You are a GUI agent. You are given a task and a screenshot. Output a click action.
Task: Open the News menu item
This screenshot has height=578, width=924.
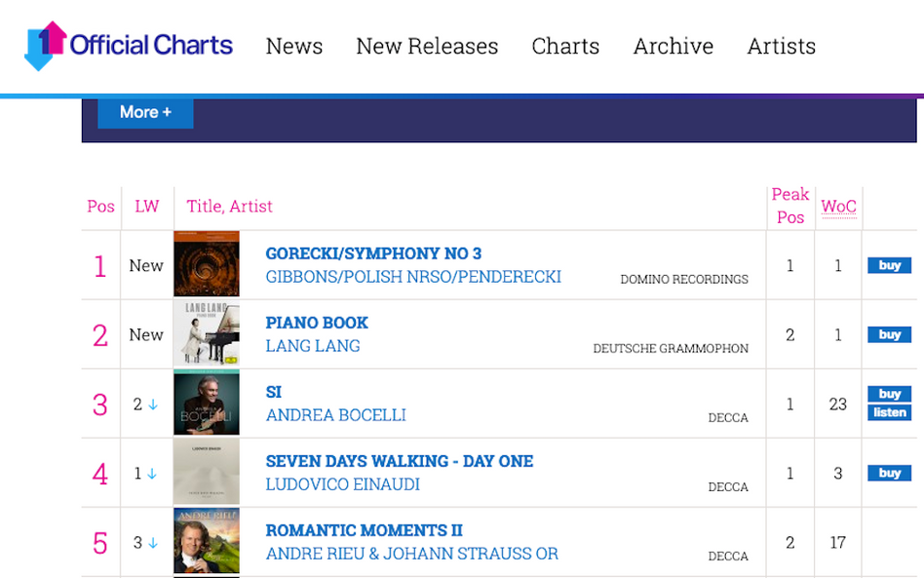[294, 46]
